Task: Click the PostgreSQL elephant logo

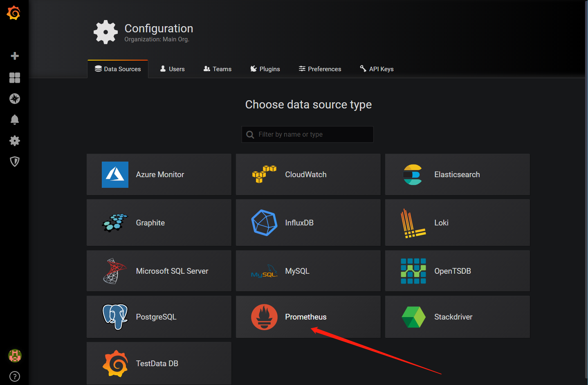Action: (115, 317)
